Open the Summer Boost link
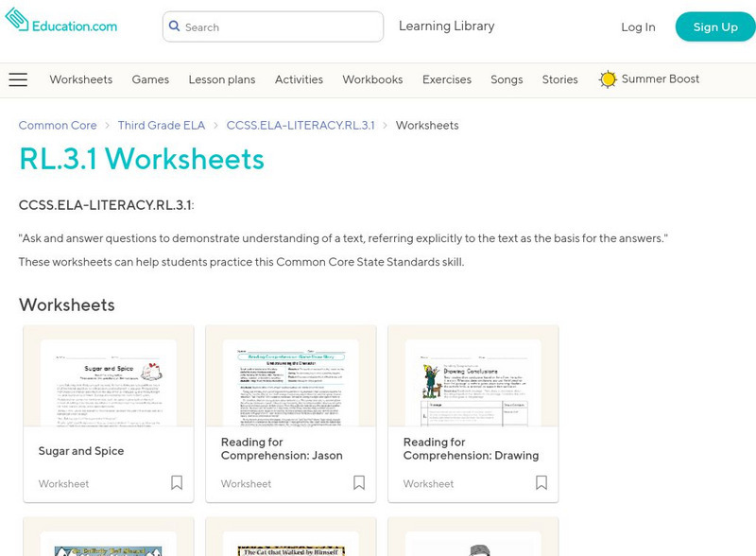This screenshot has height=556, width=756. (660, 79)
